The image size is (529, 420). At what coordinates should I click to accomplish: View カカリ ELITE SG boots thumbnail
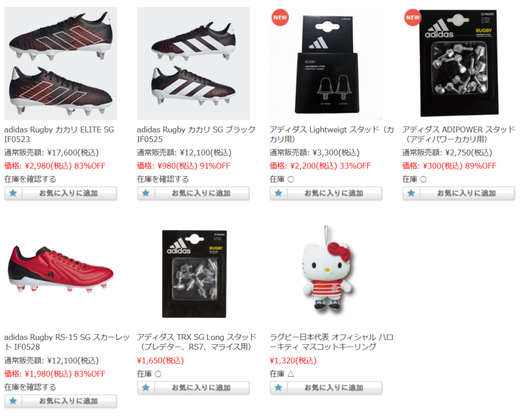click(x=61, y=64)
